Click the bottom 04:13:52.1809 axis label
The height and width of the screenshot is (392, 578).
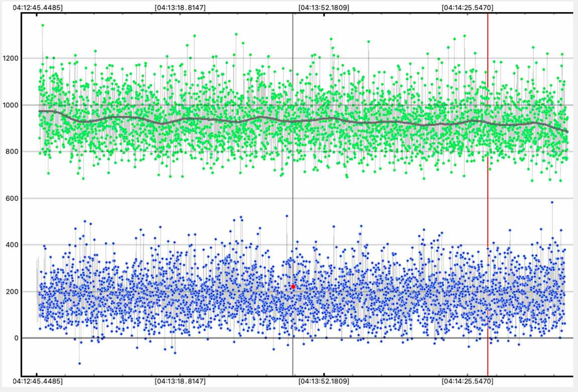[324, 381]
